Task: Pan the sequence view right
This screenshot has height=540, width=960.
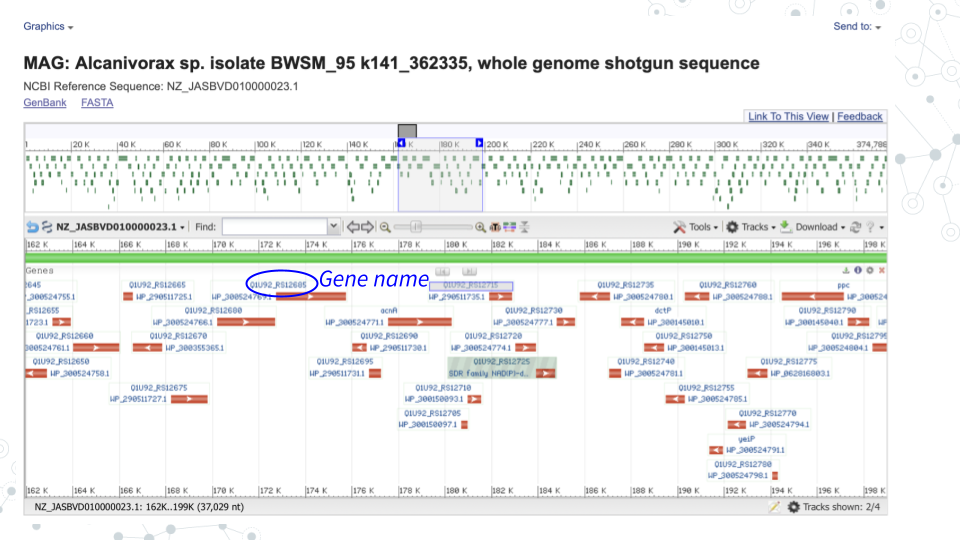Action: [367, 227]
